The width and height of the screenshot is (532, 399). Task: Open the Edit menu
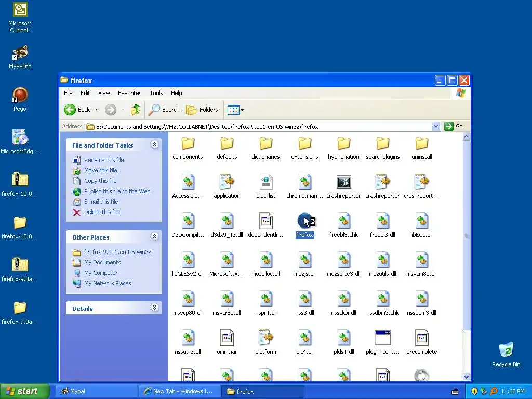[x=85, y=93]
